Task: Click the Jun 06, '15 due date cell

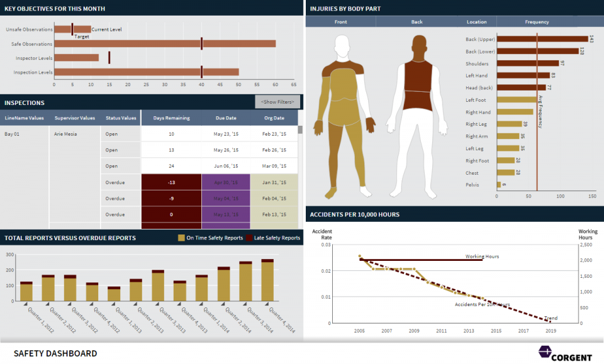Action: (226, 166)
